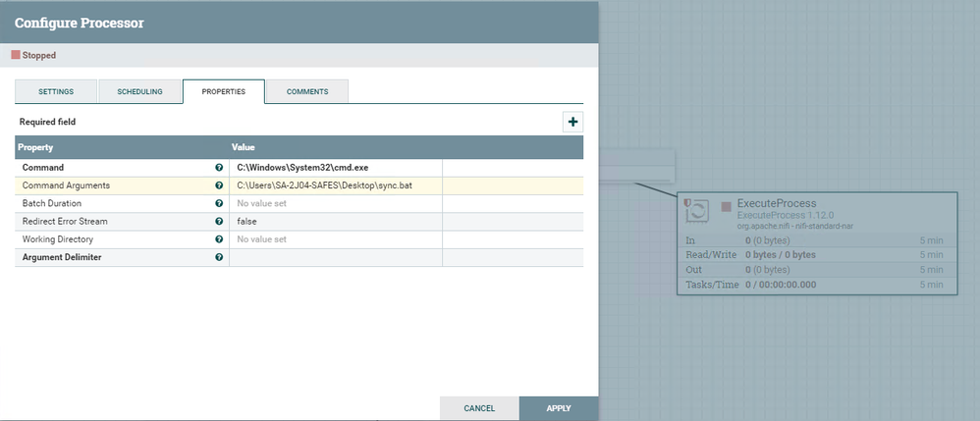Screen dimensions: 980x421
Task: Click the Argument Delimiter property name
Action: pos(62,257)
